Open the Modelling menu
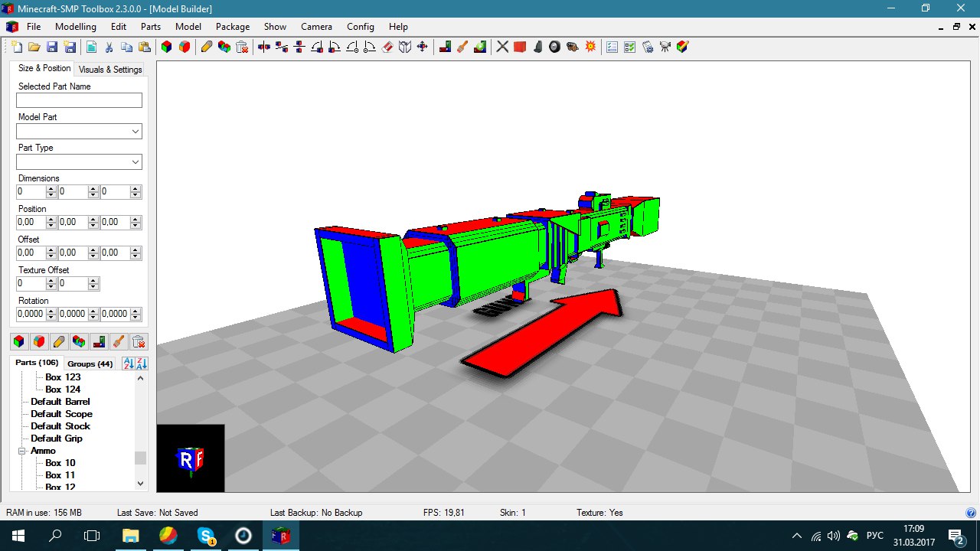Screen dimensions: 980x551 click(76, 26)
